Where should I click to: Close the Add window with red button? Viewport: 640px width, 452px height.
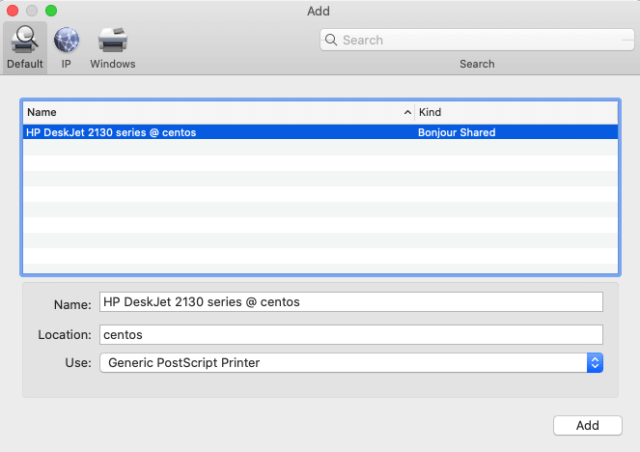click(x=13, y=11)
